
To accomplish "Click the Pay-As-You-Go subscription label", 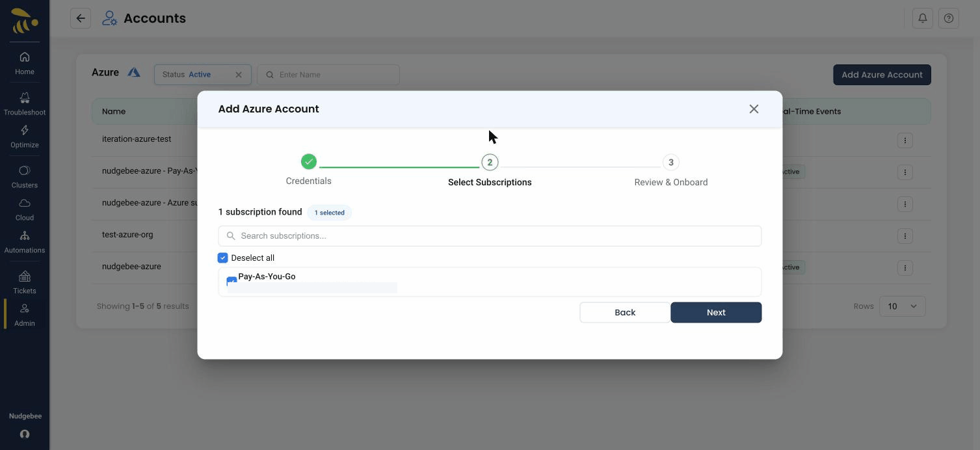I will (267, 276).
